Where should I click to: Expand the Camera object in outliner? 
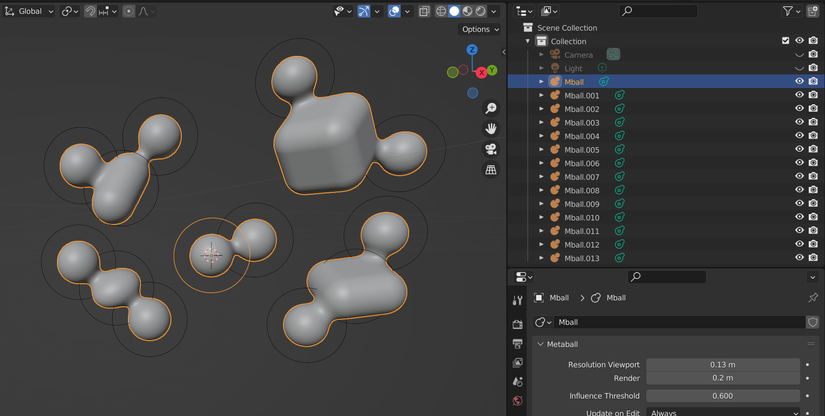click(x=541, y=55)
